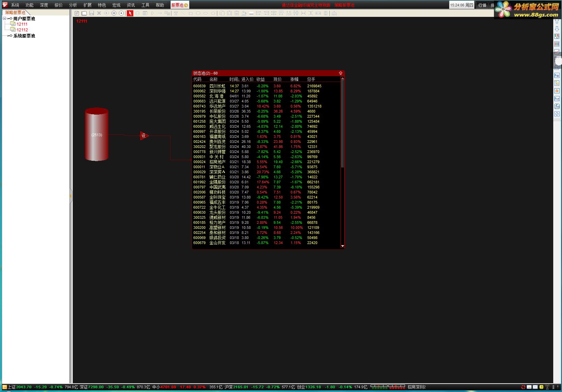Screen dimensions: 562x392
Task: Sort by the 时间 column header
Action: pos(234,80)
